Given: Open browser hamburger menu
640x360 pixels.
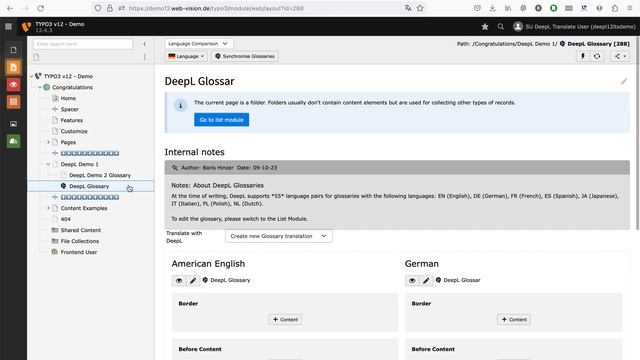Looking at the screenshot, I should tap(630, 8).
